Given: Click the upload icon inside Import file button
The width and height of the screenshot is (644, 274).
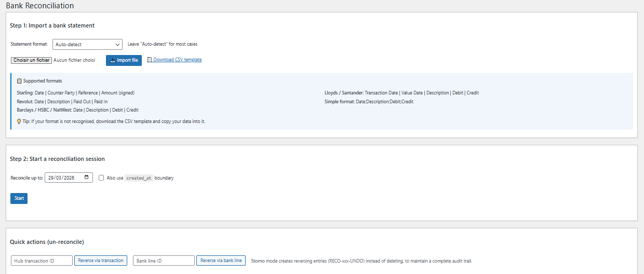Looking at the screenshot, I should 113,60.
